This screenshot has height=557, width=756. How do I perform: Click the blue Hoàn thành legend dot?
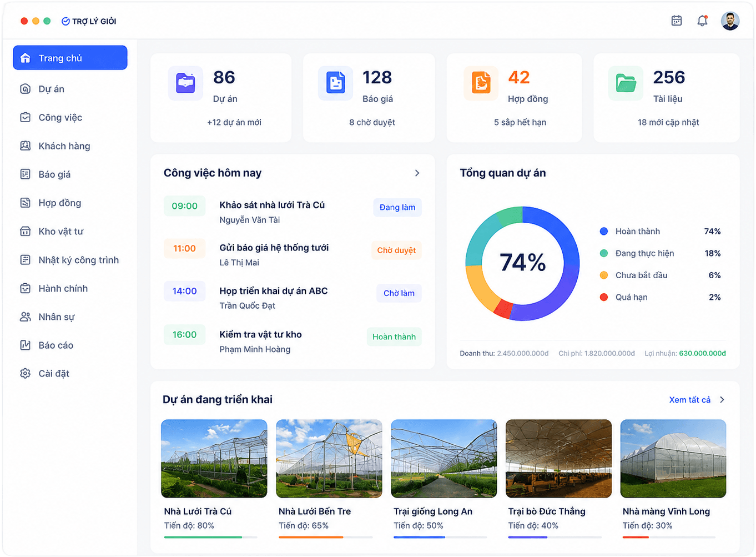coord(604,231)
